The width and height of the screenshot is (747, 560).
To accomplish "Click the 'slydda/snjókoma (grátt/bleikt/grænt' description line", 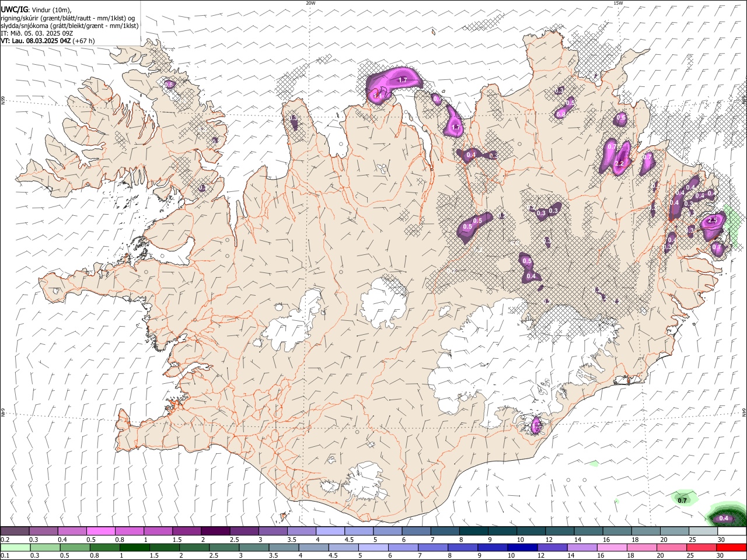I will [69, 26].
